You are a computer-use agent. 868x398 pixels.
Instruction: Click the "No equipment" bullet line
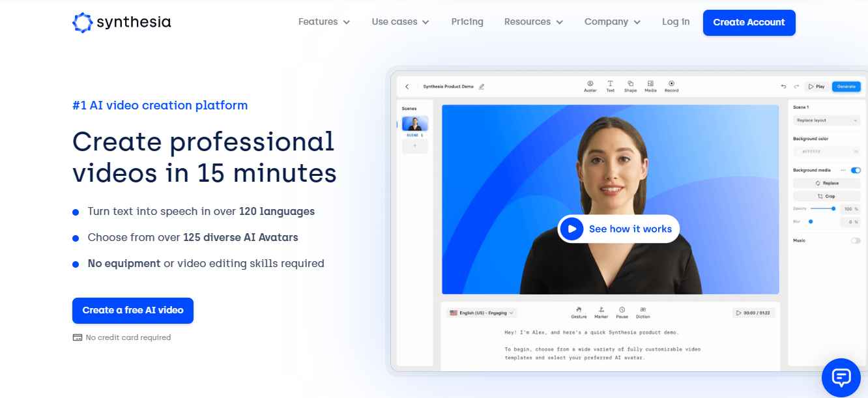[206, 264]
